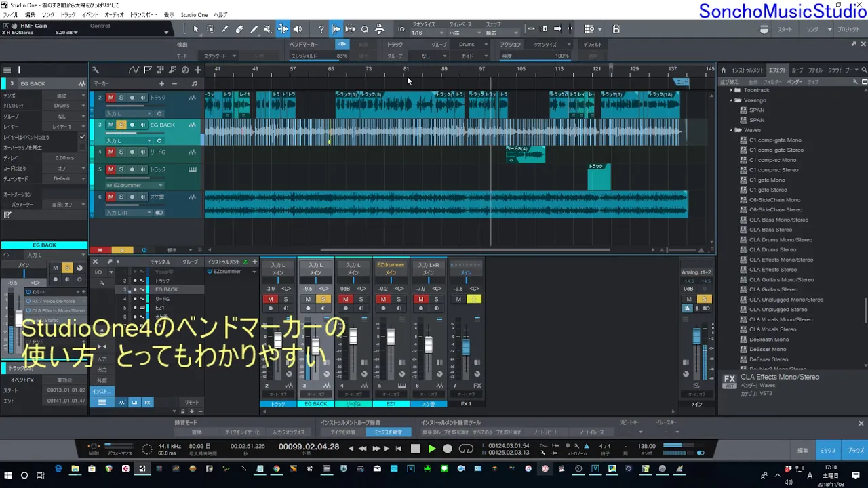Toggle loop button in transport
This screenshot has width=868, height=488.
(466, 449)
